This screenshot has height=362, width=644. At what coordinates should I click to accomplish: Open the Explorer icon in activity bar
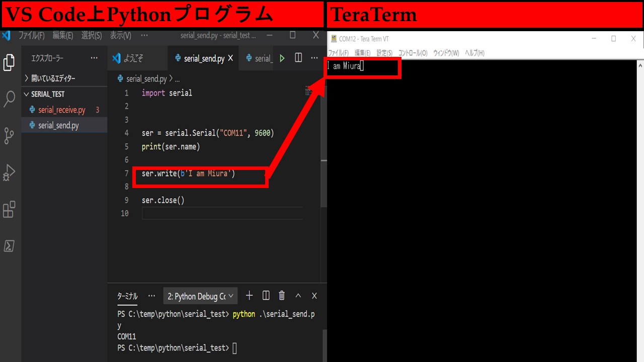pyautogui.click(x=9, y=63)
